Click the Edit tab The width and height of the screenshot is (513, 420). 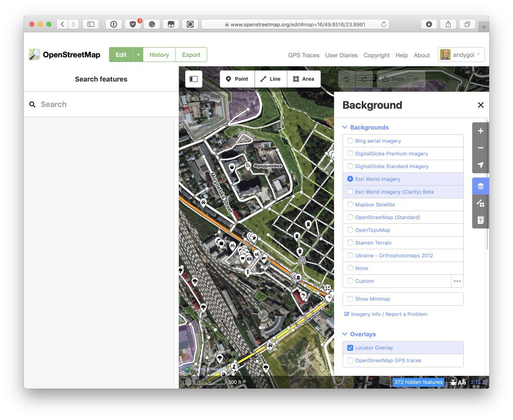point(121,55)
